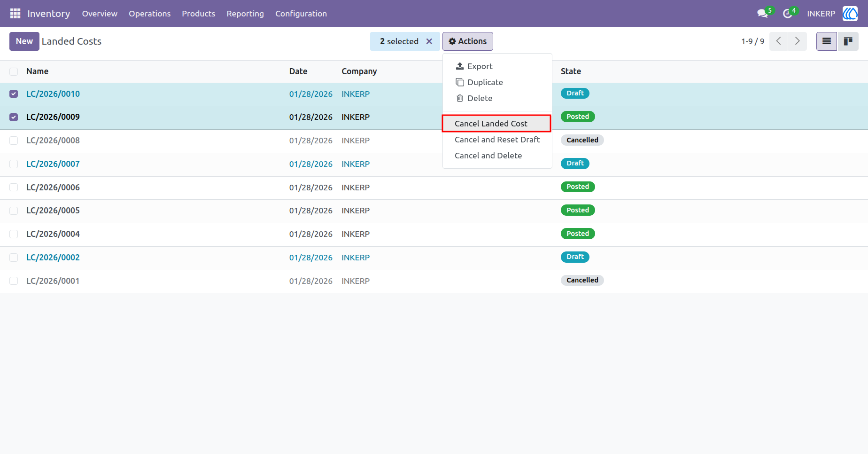Open the activities clock icon

coord(788,14)
